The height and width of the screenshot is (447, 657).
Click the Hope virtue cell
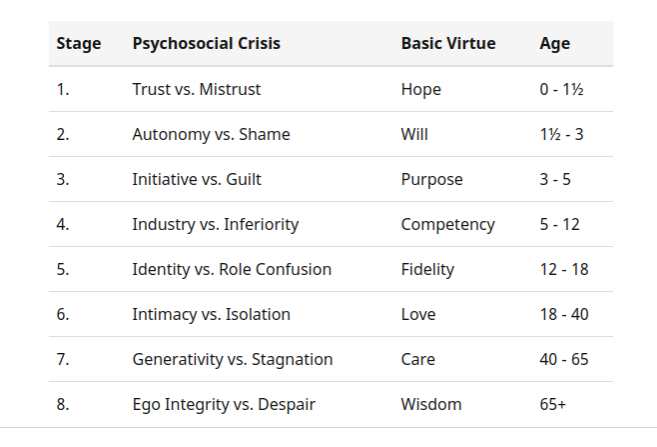421,90
